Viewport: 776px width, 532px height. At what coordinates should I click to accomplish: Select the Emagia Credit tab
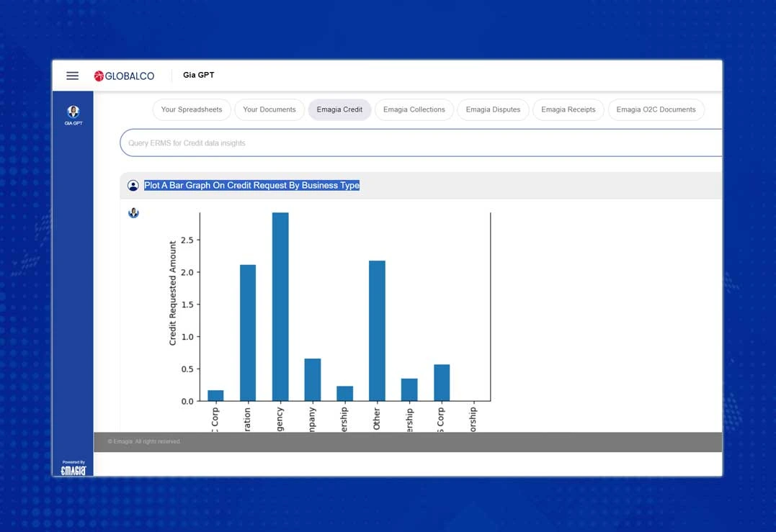coord(339,109)
